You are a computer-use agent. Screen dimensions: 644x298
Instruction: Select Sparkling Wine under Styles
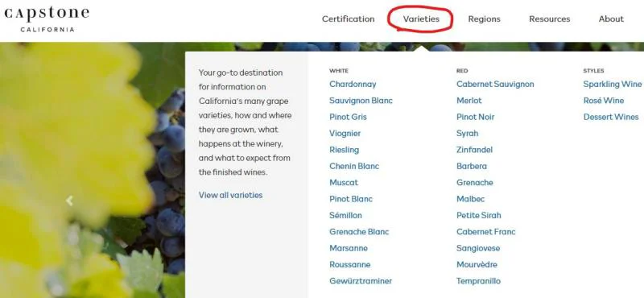tap(613, 85)
